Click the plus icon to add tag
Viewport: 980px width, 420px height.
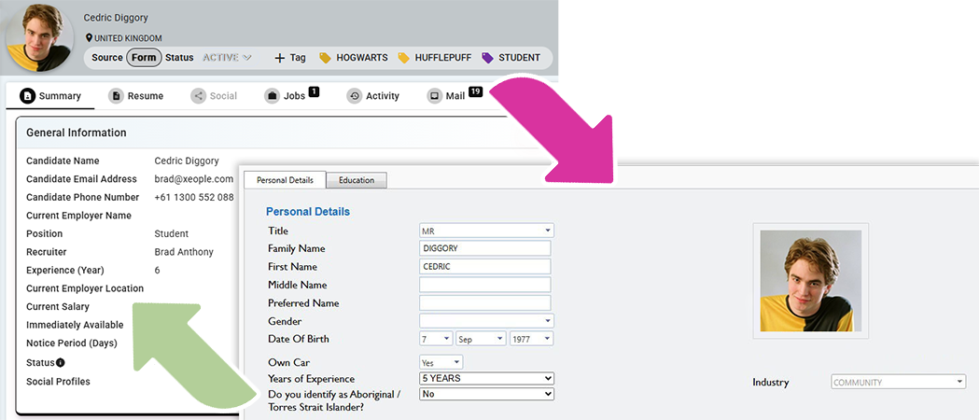point(280,58)
